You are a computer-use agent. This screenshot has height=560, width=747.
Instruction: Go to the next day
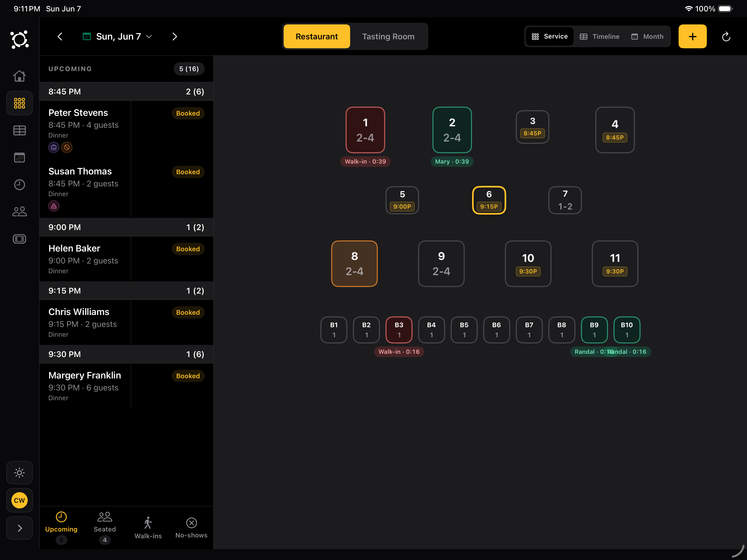(175, 36)
